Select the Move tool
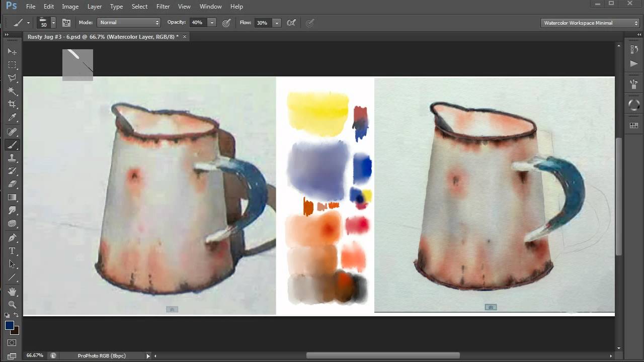Screen dimensions: 644x362 (x=12, y=52)
